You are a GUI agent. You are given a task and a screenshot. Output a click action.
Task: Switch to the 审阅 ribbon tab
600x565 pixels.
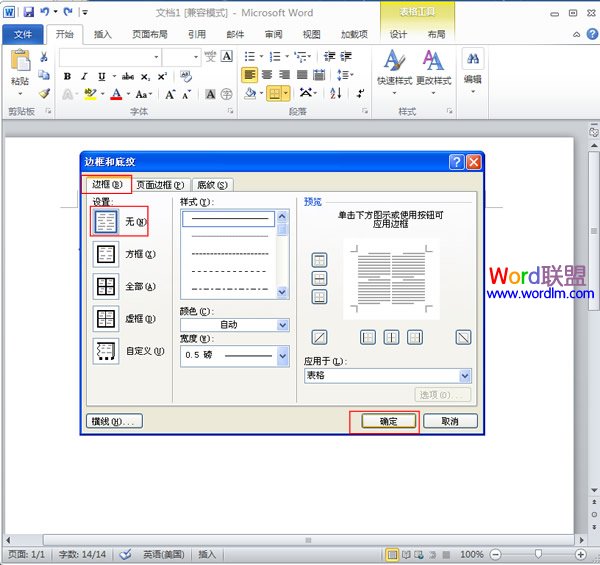[273, 34]
